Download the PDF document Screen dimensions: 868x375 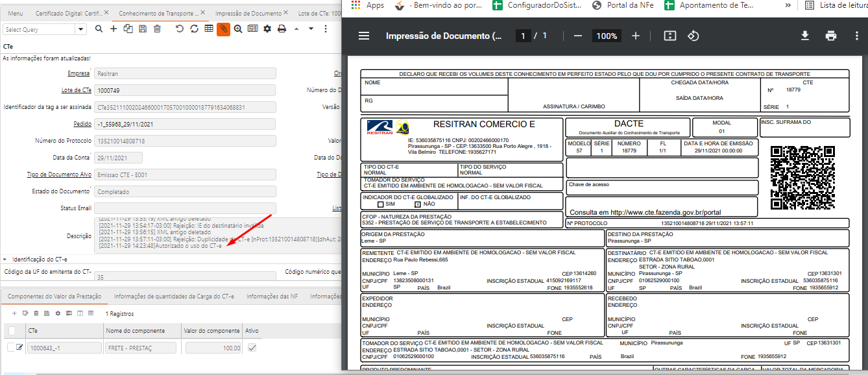[x=804, y=36]
